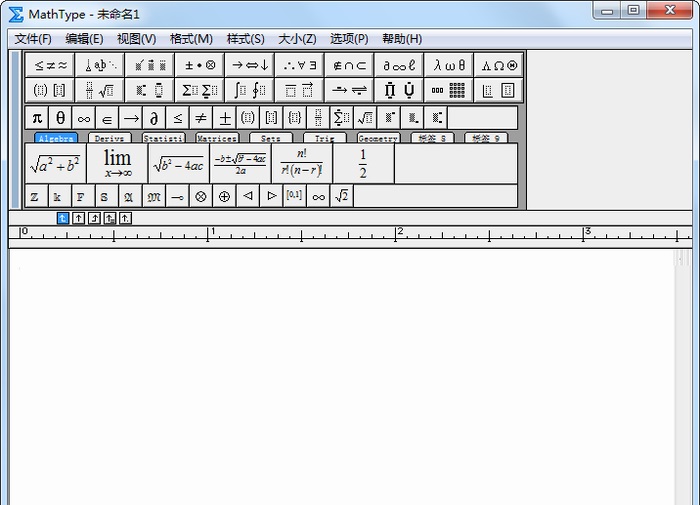This screenshot has width=700, height=505.
Task: Insert the square root of 2
Action: tap(342, 196)
